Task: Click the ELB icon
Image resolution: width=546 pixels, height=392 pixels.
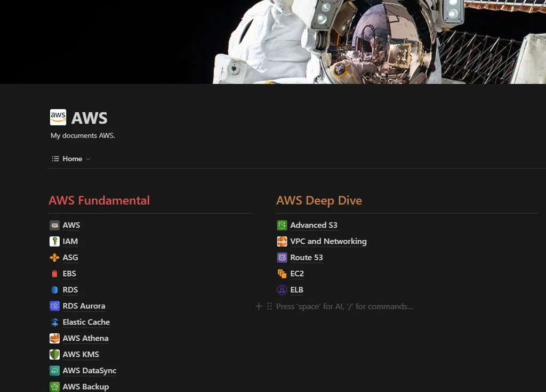Action: [282, 290]
